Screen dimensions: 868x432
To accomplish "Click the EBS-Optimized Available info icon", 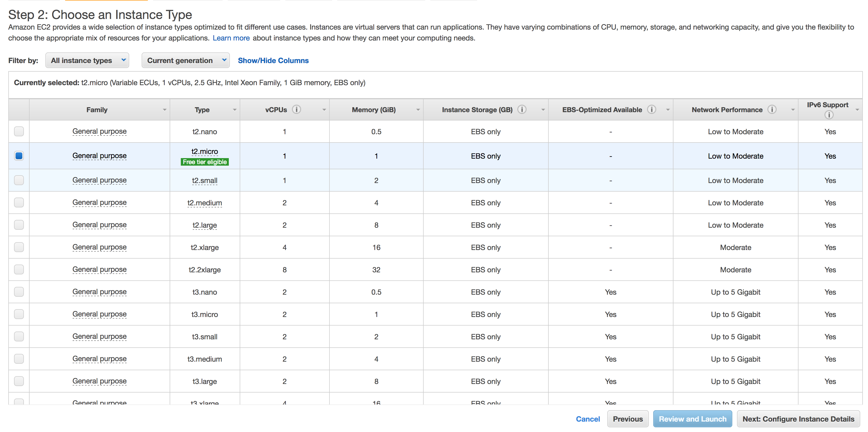I will 652,110.
